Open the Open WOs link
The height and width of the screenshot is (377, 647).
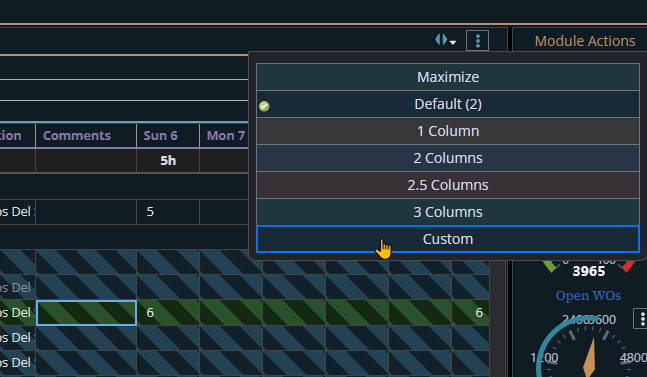pos(588,296)
